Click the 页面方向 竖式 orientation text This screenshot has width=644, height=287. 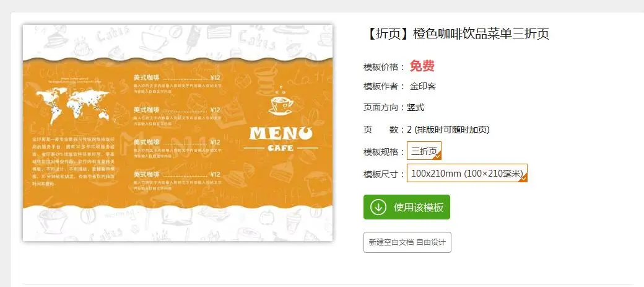pos(393,108)
